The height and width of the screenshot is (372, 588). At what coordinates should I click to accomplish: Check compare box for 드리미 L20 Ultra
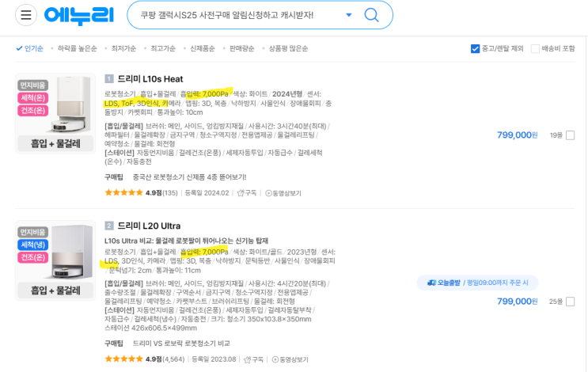[x=571, y=302]
